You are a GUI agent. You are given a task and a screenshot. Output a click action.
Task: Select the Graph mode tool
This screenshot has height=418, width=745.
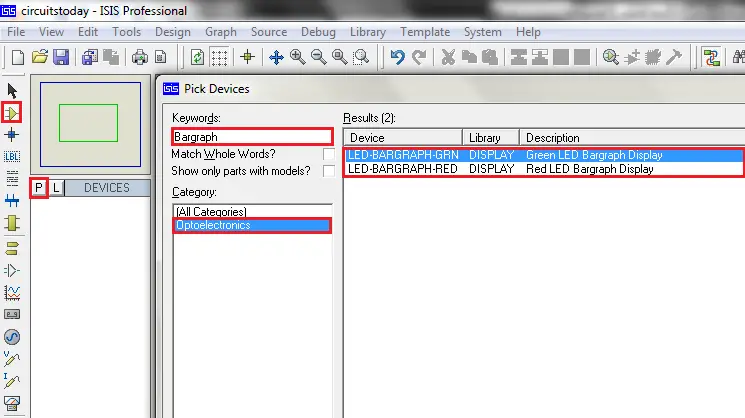(x=12, y=293)
